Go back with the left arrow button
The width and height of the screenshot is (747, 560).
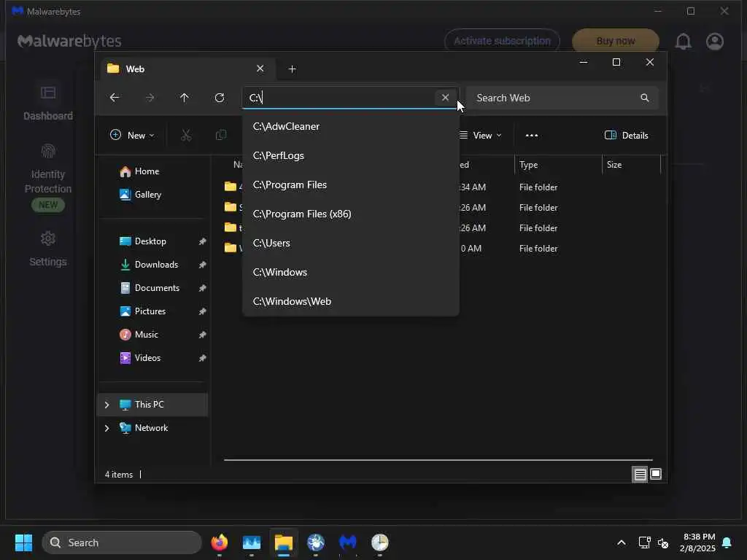[x=115, y=98]
